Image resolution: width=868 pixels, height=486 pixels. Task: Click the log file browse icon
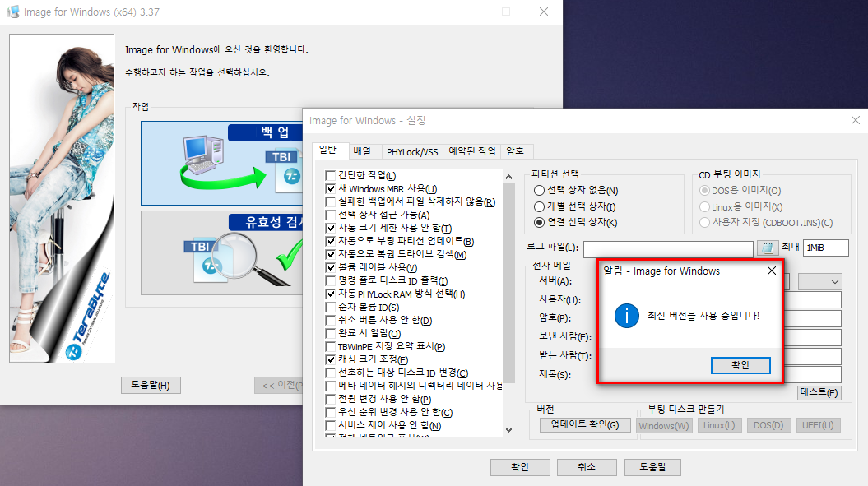click(767, 248)
